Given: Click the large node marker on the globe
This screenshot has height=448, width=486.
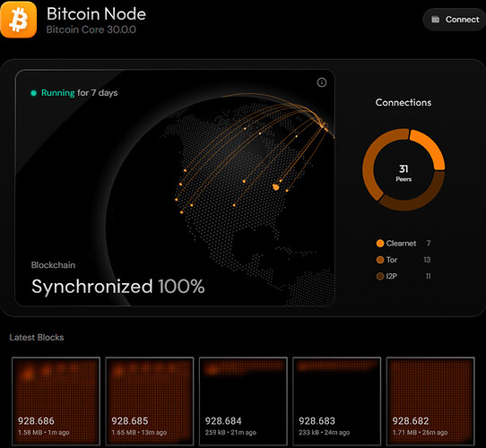Looking at the screenshot, I should point(275,187).
